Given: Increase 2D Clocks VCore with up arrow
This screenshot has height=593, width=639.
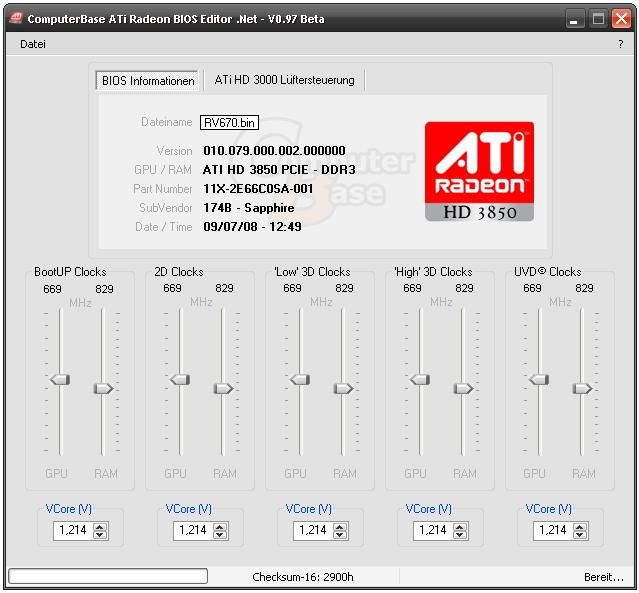Looking at the screenshot, I should tap(220, 527).
